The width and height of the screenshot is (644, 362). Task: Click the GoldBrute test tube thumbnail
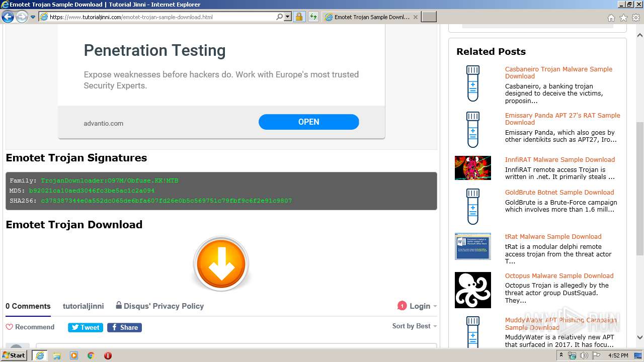click(472, 207)
